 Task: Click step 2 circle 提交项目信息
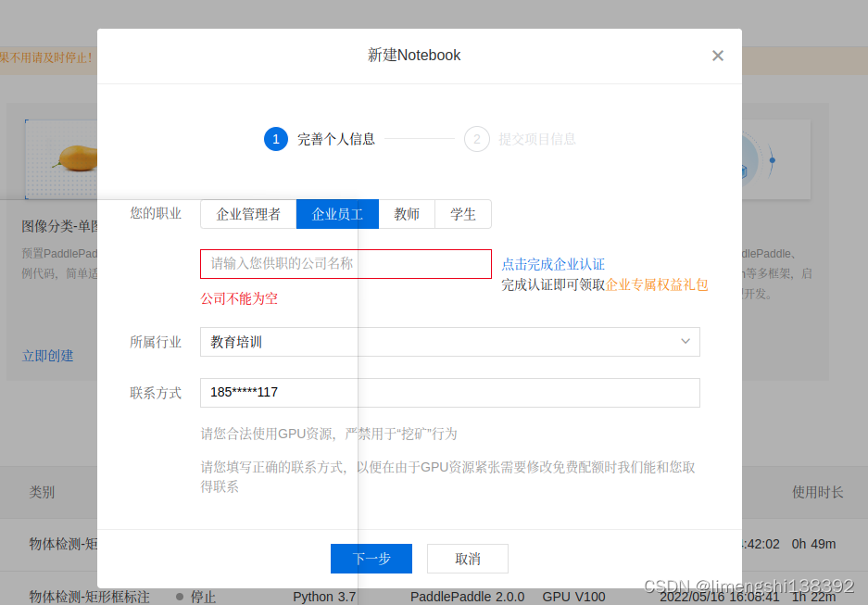pyautogui.click(x=477, y=139)
